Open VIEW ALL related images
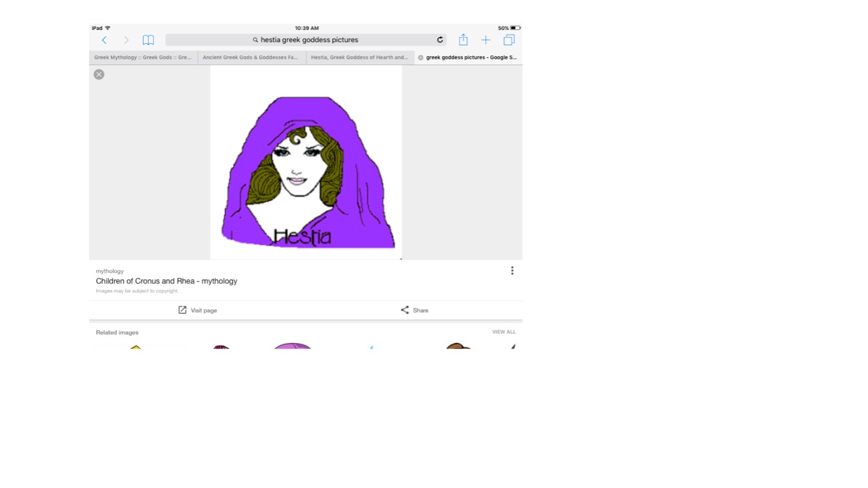Viewport: 868px width, 488px height. (x=503, y=332)
